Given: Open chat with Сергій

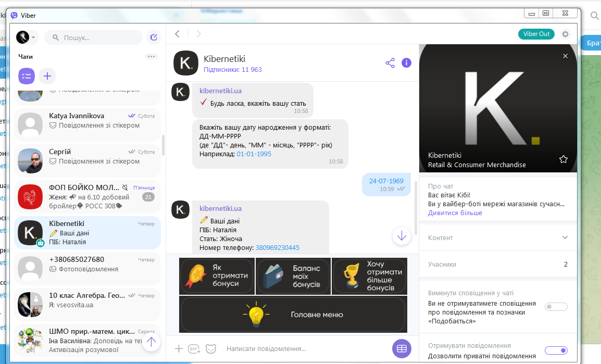Looking at the screenshot, I should [x=87, y=160].
